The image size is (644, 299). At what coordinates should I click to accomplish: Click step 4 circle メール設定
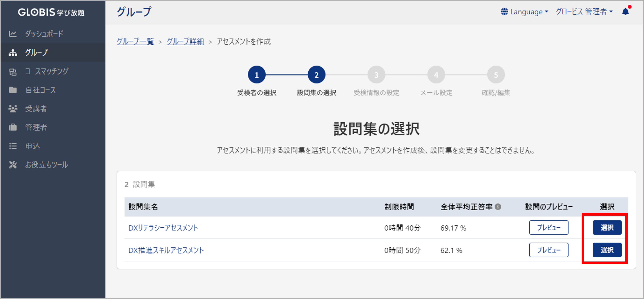(436, 75)
